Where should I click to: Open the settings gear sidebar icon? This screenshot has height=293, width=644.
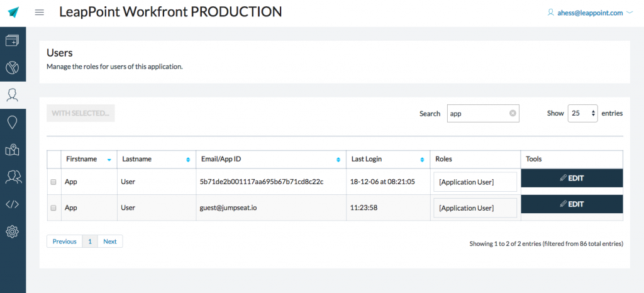point(13,231)
